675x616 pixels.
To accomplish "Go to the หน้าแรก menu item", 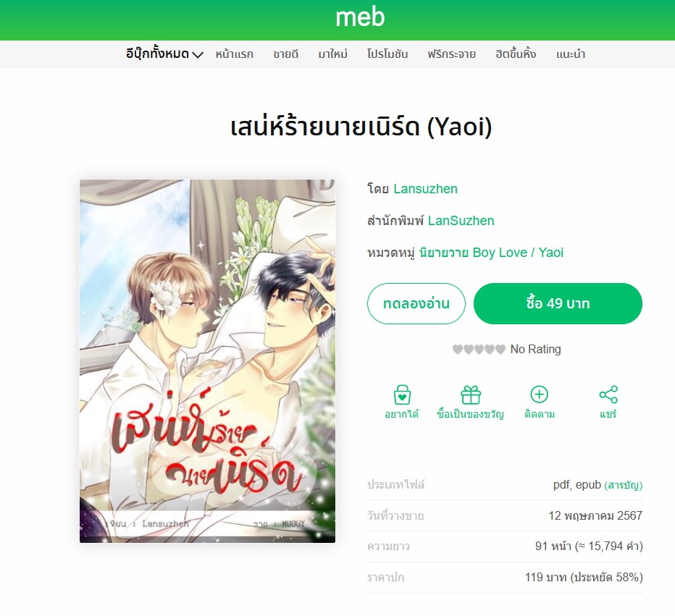I will tap(234, 54).
